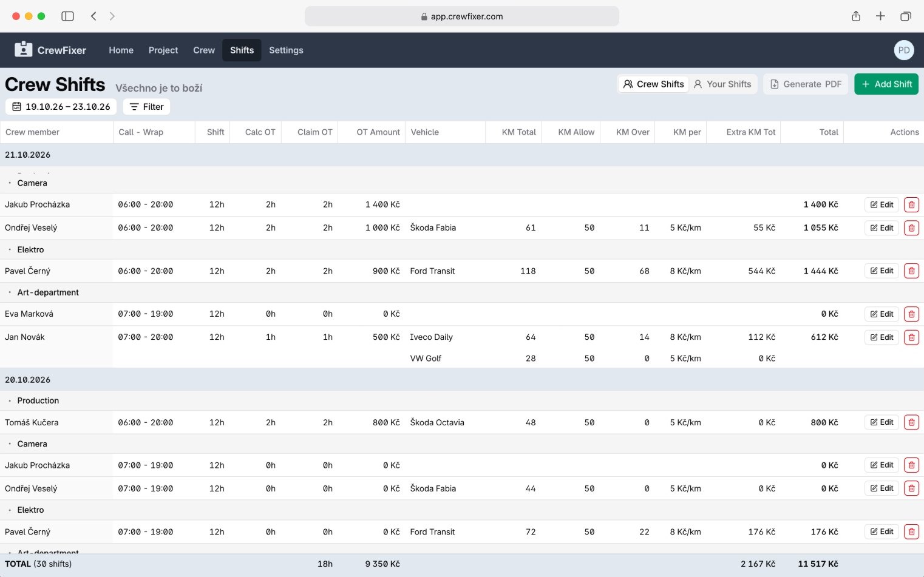Open the browser share menu
Viewport: 924px width, 577px height.
coord(856,16)
